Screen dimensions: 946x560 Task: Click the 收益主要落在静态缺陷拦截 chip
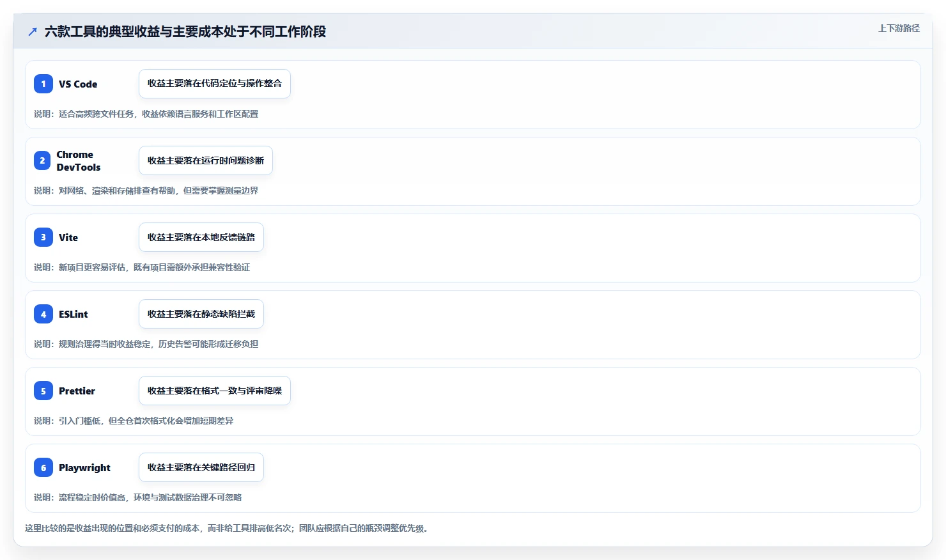click(201, 314)
